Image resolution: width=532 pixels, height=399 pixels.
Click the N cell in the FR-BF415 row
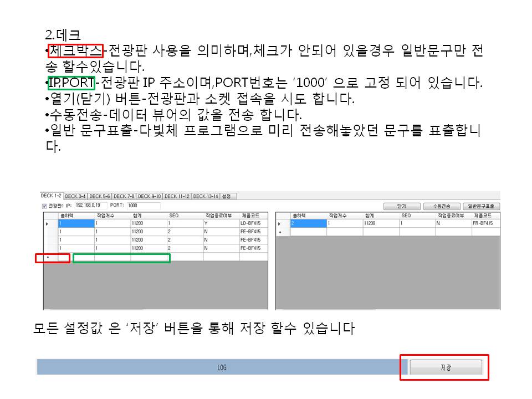[454, 223]
